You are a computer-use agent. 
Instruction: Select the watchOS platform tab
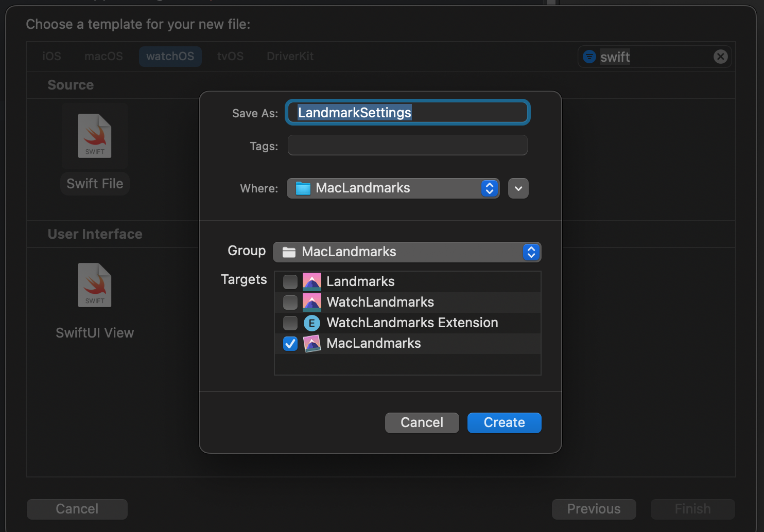point(170,57)
